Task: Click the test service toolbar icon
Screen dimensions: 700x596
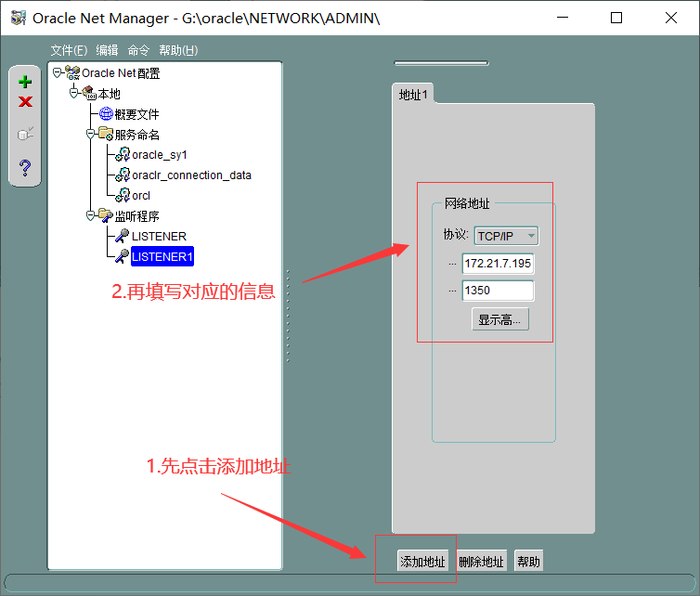Action: coord(25,134)
